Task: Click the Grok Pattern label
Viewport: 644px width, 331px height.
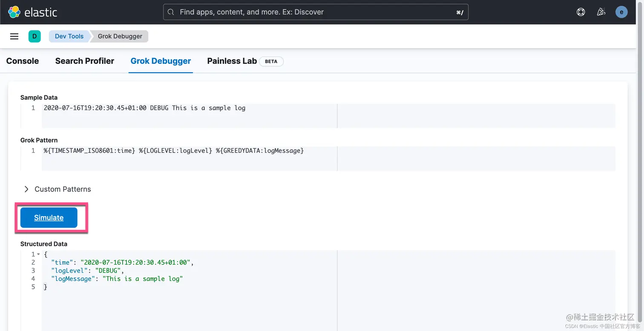Action: click(x=39, y=140)
